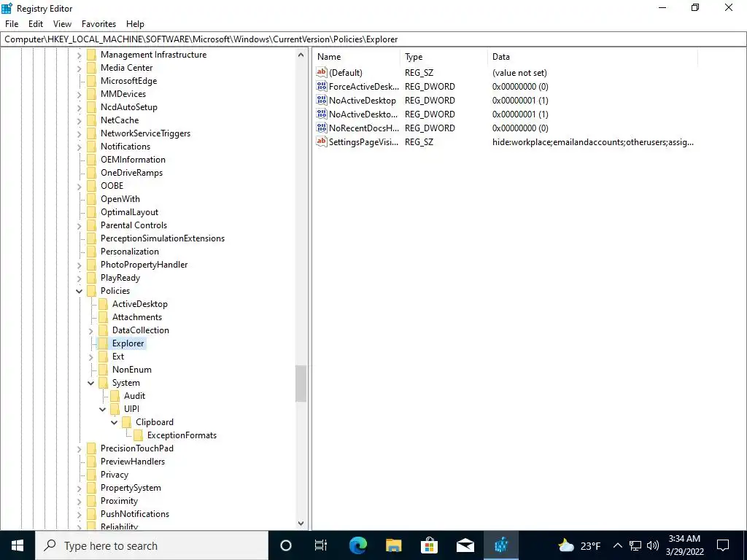The image size is (747, 560).
Task: Expand the PrecisionTouchPad key
Action: coord(79,448)
